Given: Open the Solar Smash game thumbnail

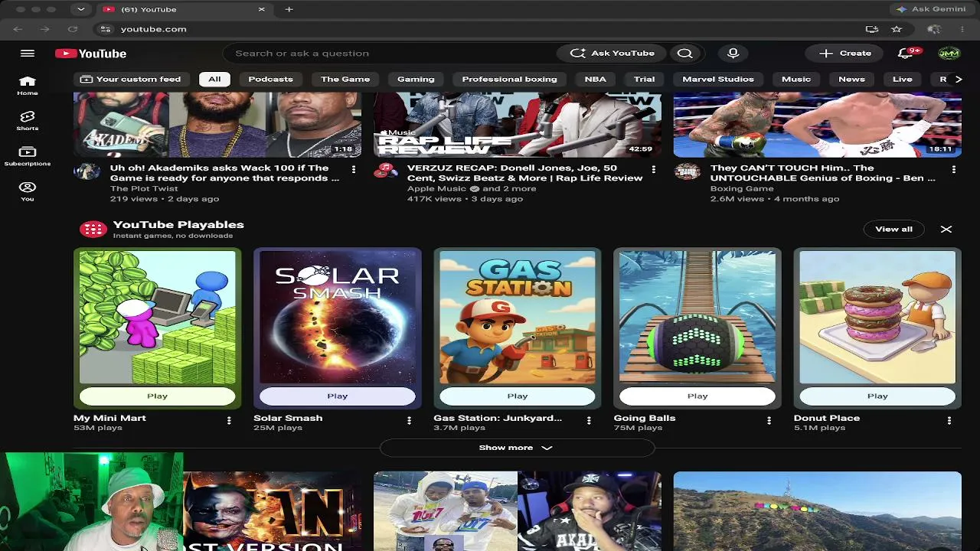Looking at the screenshot, I should pos(338,318).
